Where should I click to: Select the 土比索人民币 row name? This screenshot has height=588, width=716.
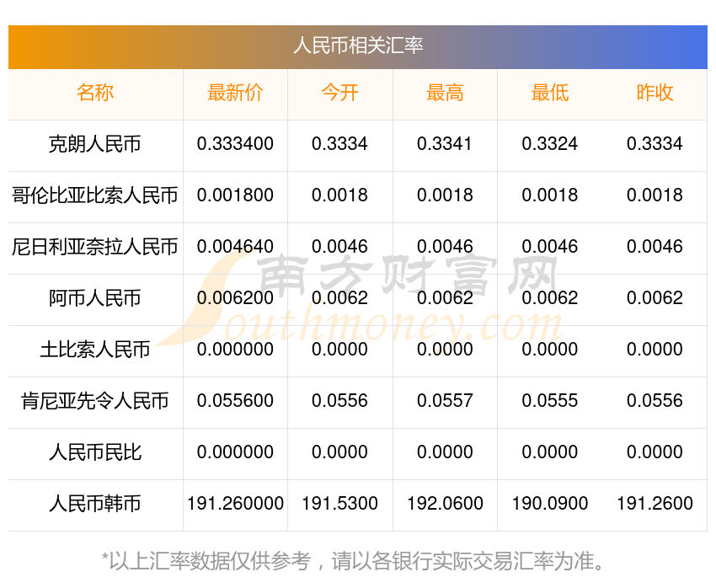click(95, 350)
